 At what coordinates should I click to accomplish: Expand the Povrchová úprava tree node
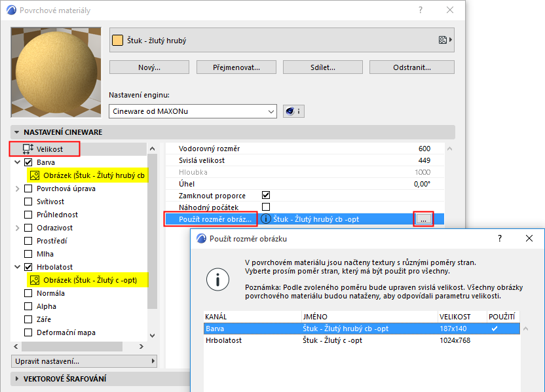[x=17, y=188]
